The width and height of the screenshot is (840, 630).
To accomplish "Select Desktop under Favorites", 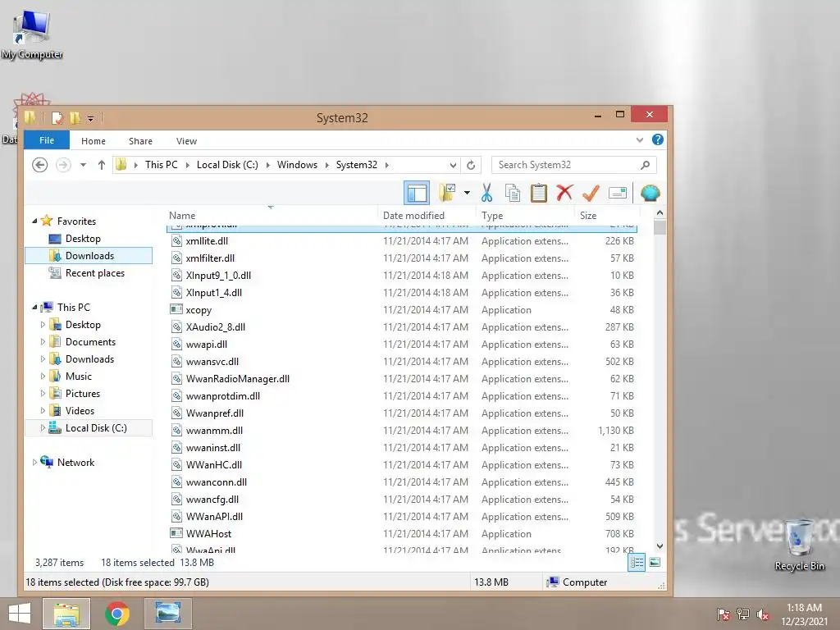I will point(83,239).
